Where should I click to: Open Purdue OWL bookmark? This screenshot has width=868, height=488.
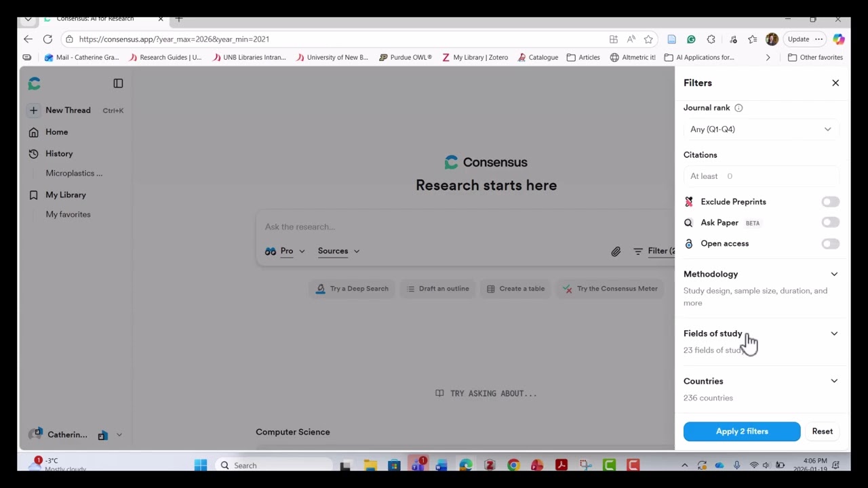point(406,58)
